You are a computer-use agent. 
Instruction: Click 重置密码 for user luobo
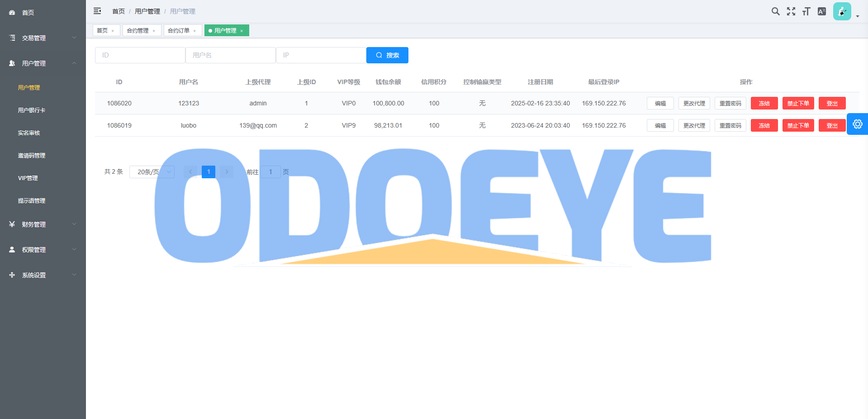point(730,125)
